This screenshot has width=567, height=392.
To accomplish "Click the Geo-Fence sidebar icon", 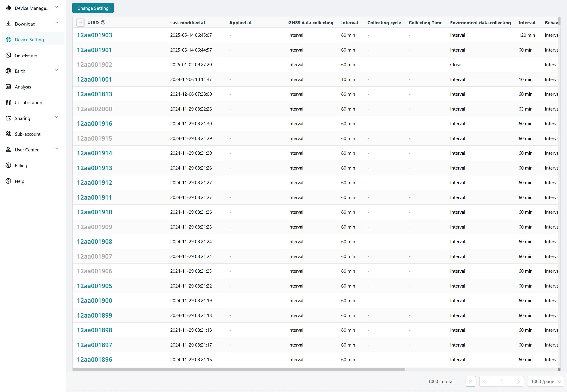I will pyautogui.click(x=8, y=55).
